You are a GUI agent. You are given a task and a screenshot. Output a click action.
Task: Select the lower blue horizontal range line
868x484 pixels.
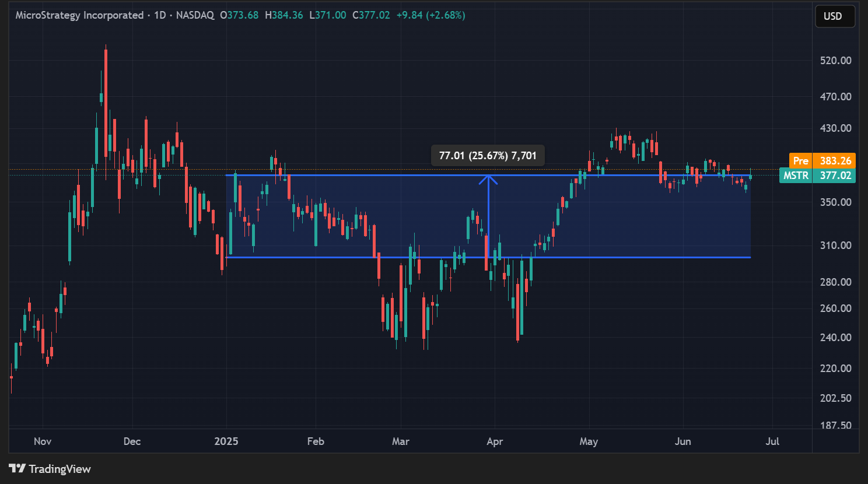click(x=327, y=257)
